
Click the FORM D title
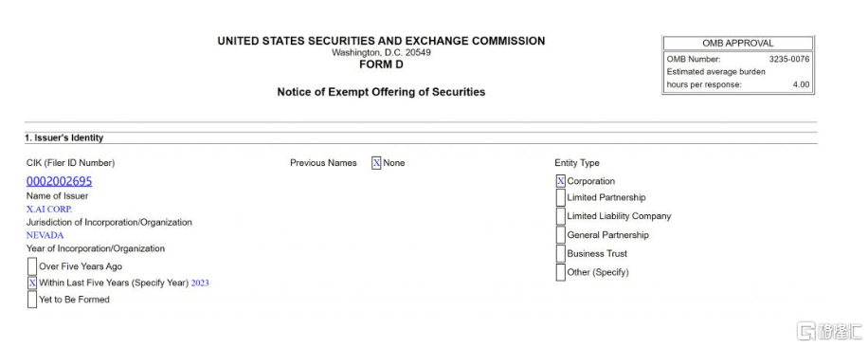(x=381, y=64)
